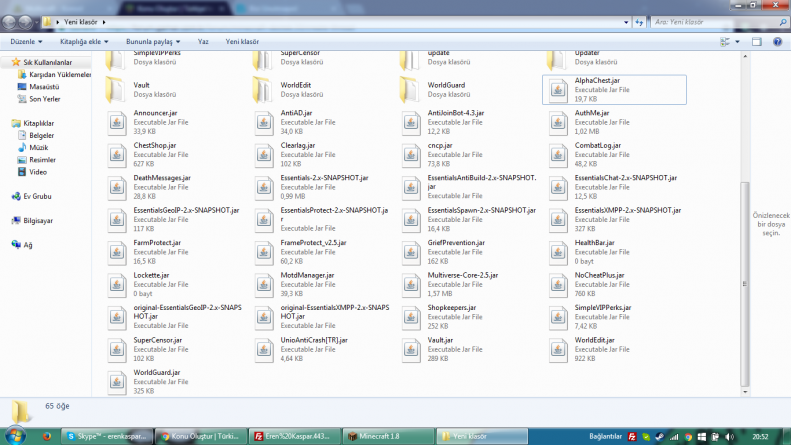Select Multiverse-Core-2.5.jar file name
The height and width of the screenshot is (445, 791).
pyautogui.click(x=463, y=275)
